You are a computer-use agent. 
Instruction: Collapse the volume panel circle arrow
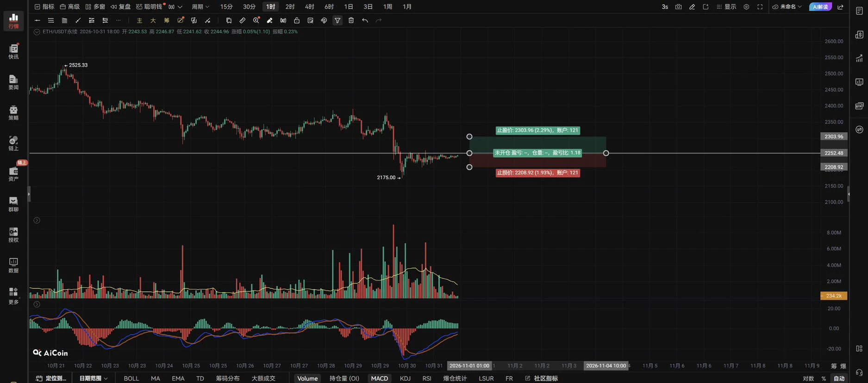click(x=37, y=220)
